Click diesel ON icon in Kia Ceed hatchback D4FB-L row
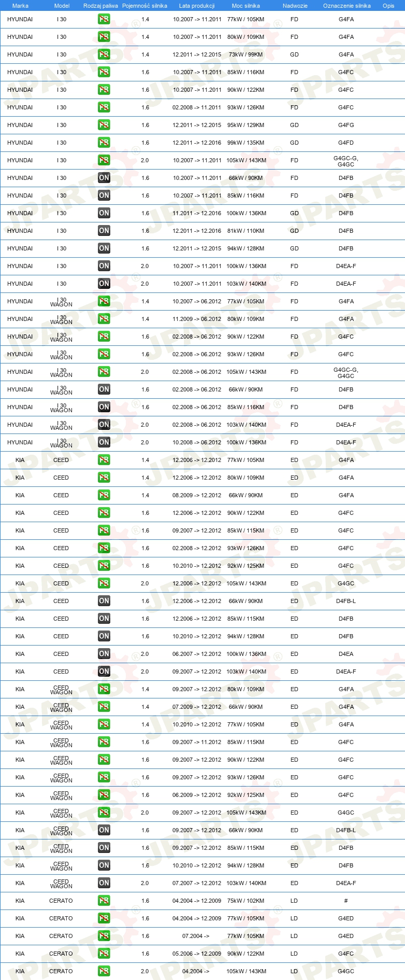This screenshot has width=405, height=980. coord(104,601)
